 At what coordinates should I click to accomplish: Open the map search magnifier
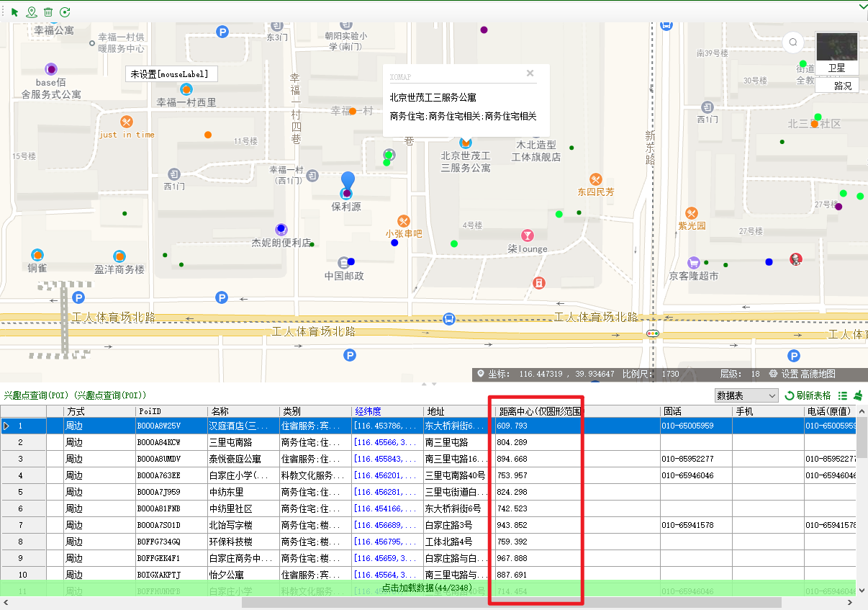(x=793, y=42)
